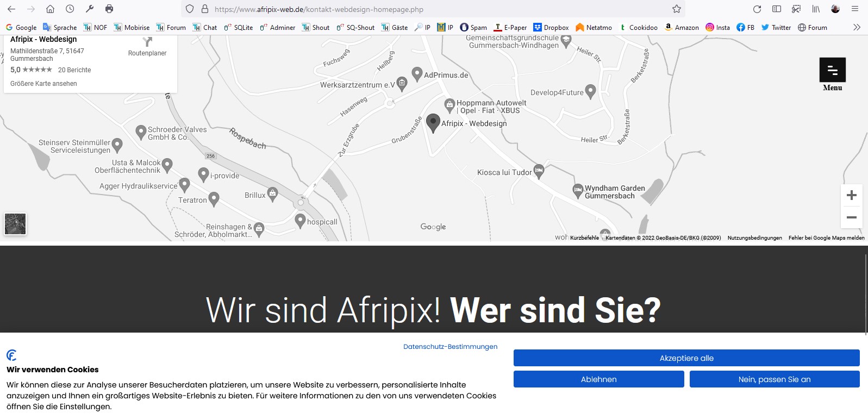The image size is (868, 419).
Task: Open the black Menu hamburger button
Action: click(832, 70)
